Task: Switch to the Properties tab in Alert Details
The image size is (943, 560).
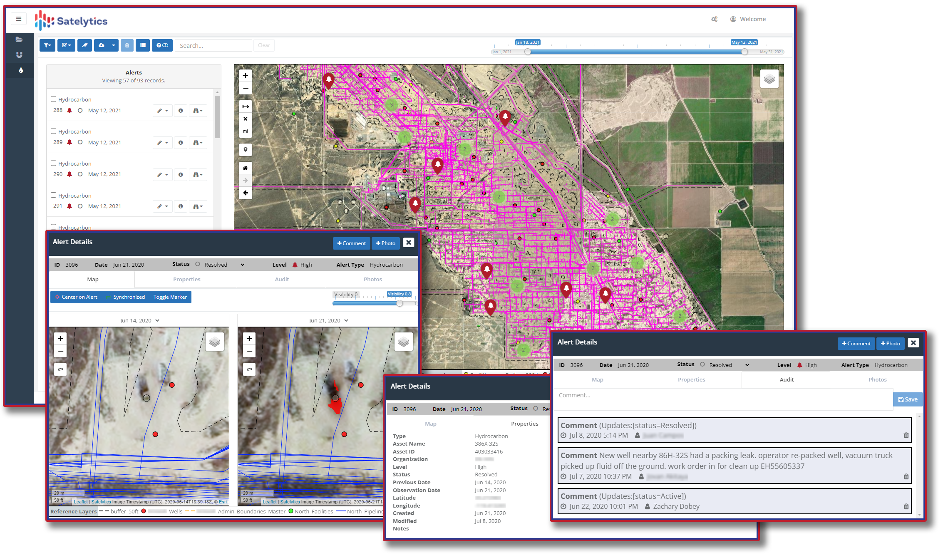Action: (186, 280)
